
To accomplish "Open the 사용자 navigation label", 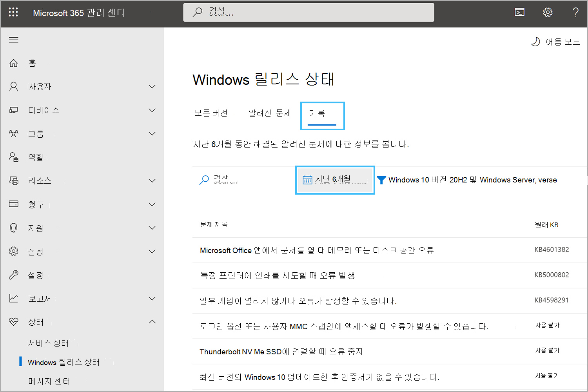I will [40, 87].
